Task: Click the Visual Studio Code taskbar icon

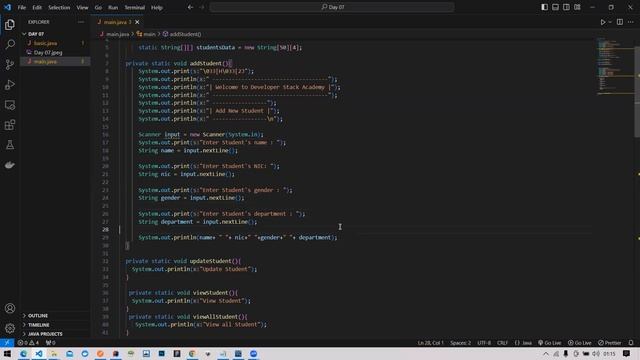Action: (x=38, y=353)
